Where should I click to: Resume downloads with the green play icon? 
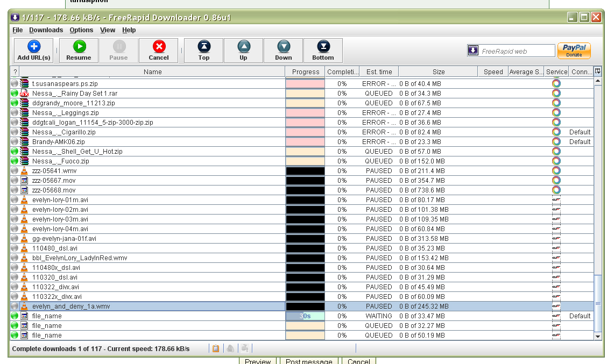click(79, 51)
